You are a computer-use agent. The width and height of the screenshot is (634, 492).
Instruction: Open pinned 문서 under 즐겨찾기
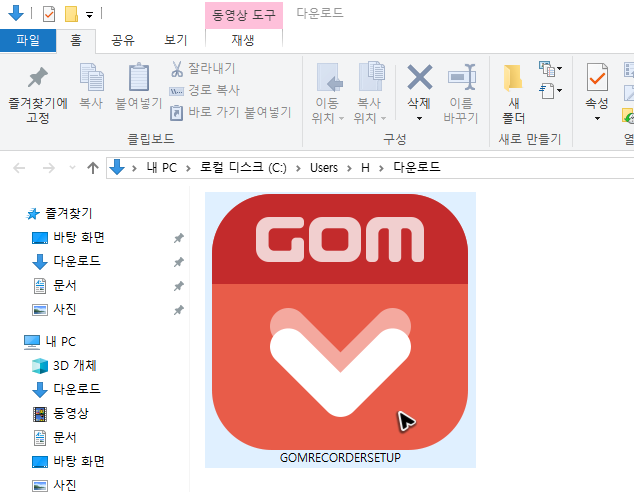point(55,285)
